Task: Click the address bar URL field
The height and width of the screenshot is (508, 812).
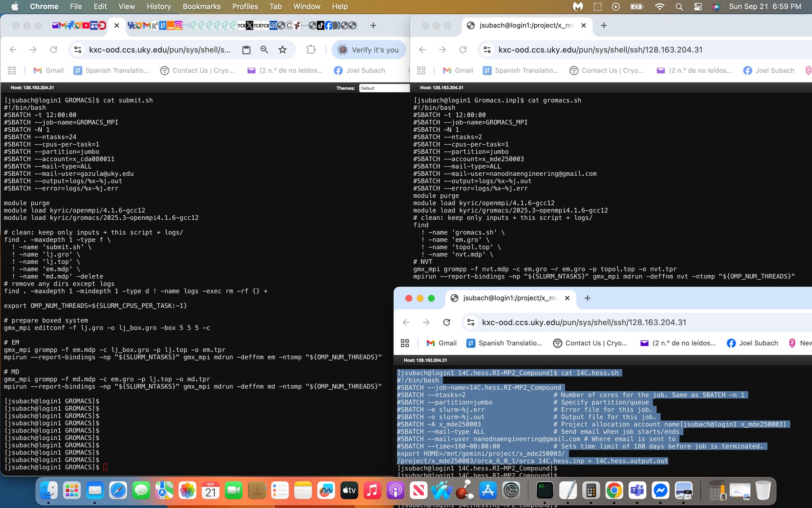Action: tap(161, 50)
